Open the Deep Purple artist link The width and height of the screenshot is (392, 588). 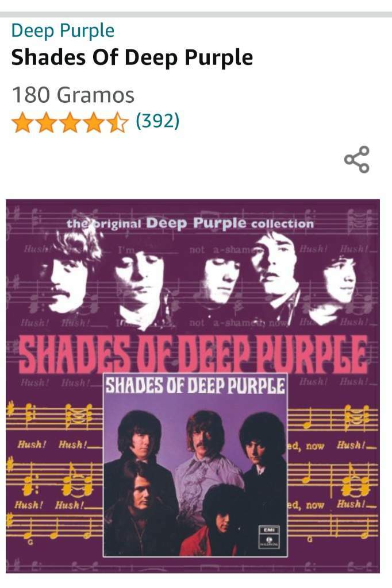[63, 31]
